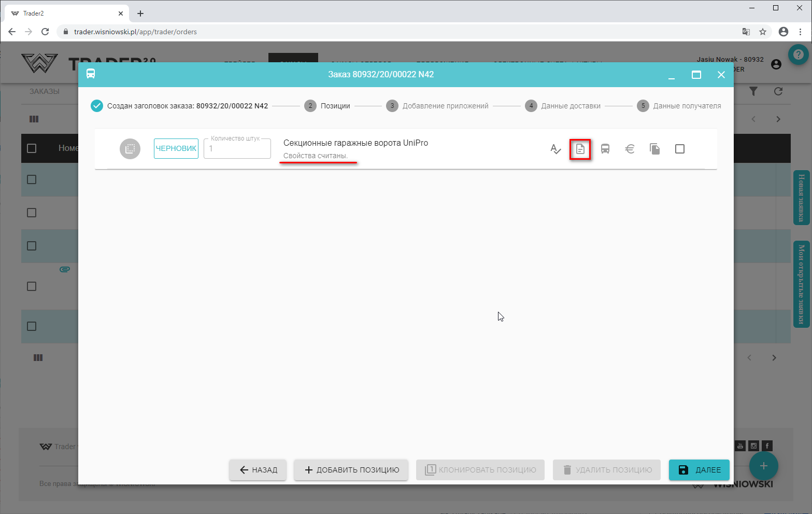Toggle the select-all checkbox in table header

pos(32,148)
